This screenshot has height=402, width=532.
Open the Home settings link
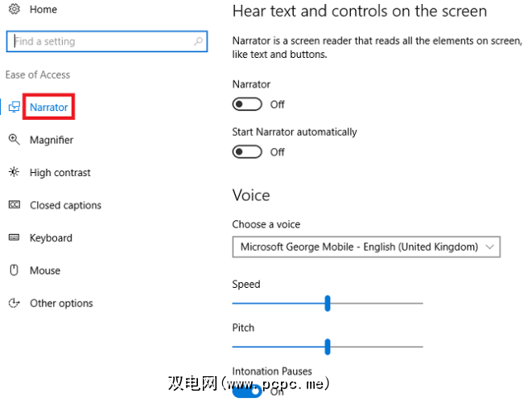[43, 10]
